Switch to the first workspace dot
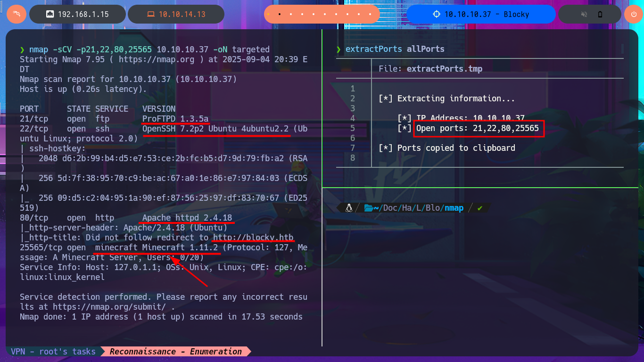Image resolution: width=644 pixels, height=362 pixels. coord(269,14)
